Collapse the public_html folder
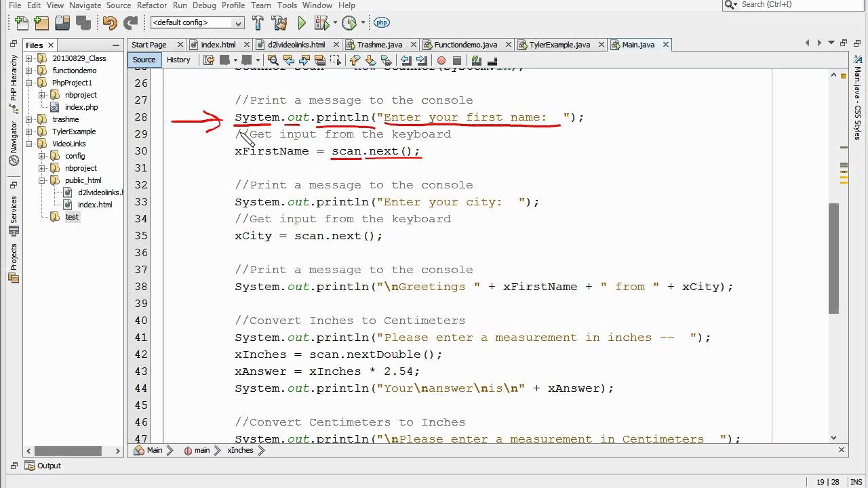The height and width of the screenshot is (488, 868). [x=41, y=180]
